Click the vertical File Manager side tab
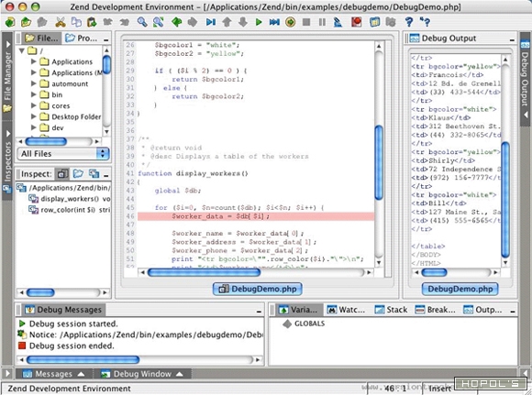The width and height of the screenshot is (532, 395). tap(7, 76)
